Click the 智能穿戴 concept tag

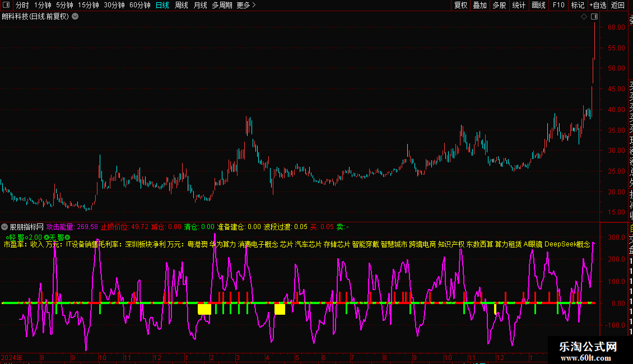[365, 244]
